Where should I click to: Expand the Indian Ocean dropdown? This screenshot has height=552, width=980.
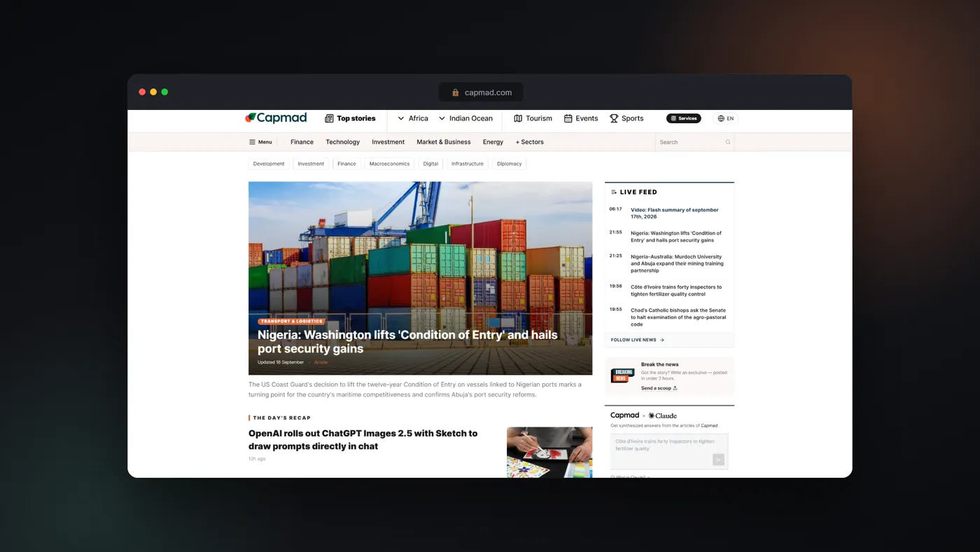click(x=465, y=118)
